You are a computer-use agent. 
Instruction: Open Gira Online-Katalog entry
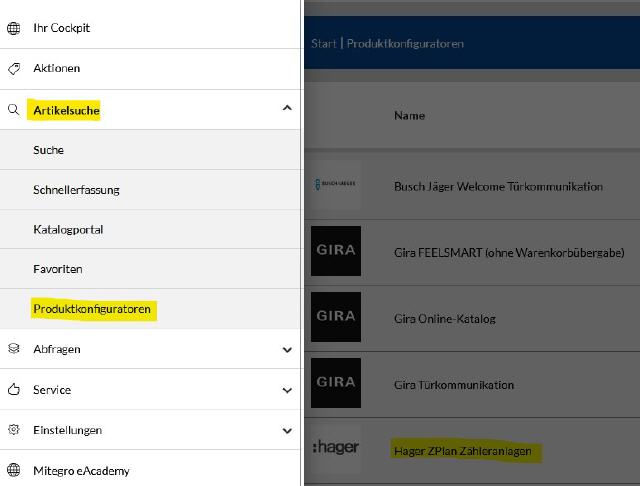[x=445, y=319]
